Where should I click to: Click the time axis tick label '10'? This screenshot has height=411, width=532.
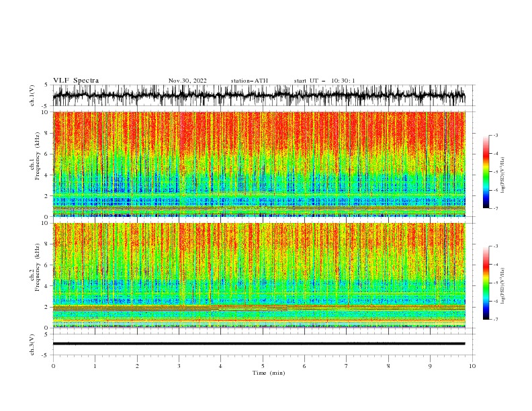(472, 366)
